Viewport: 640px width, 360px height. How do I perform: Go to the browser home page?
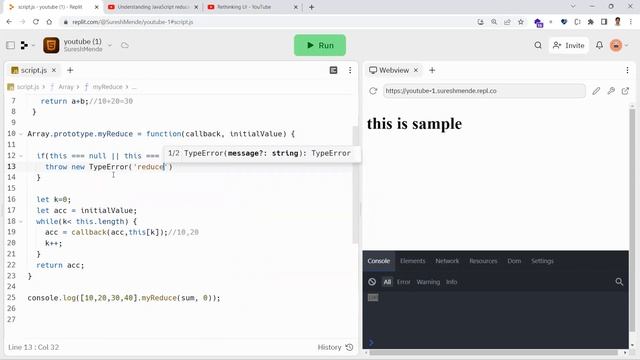[x=49, y=22]
